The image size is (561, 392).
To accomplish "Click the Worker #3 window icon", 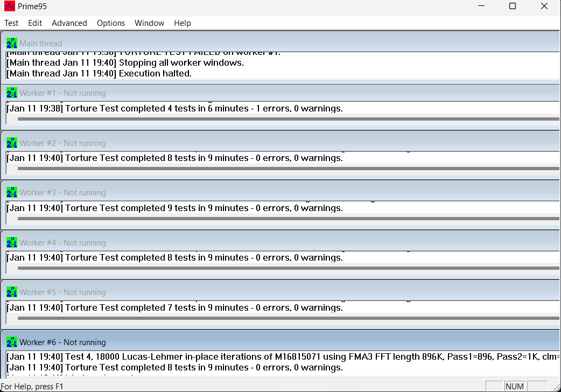I will [11, 192].
